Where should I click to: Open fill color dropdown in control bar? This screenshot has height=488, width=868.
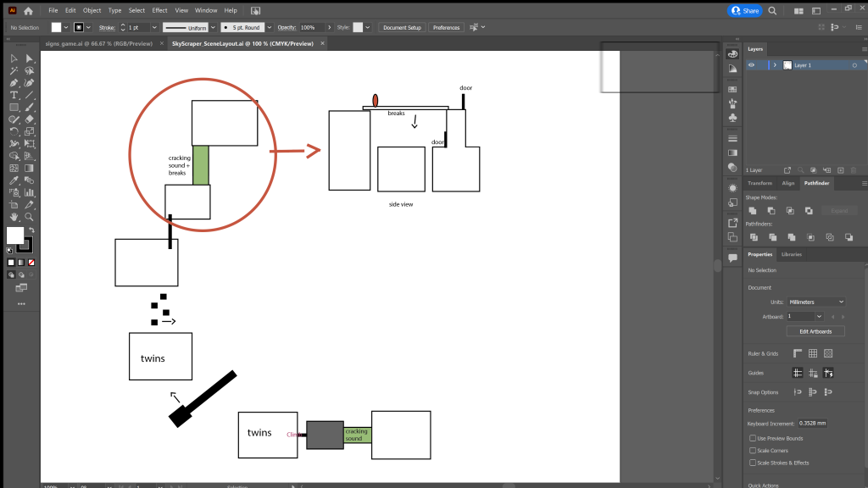coord(66,28)
